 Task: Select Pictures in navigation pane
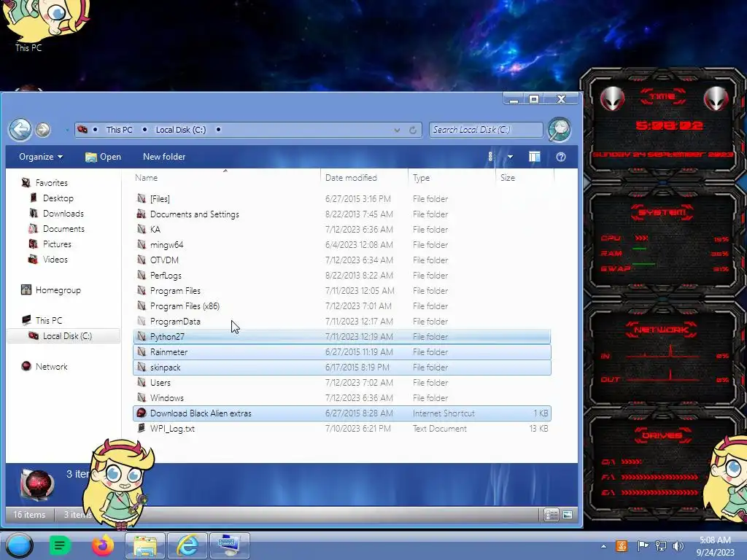[x=57, y=244]
